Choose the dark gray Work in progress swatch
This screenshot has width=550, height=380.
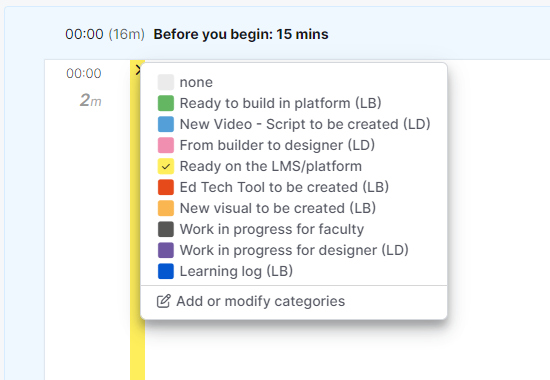coord(166,229)
